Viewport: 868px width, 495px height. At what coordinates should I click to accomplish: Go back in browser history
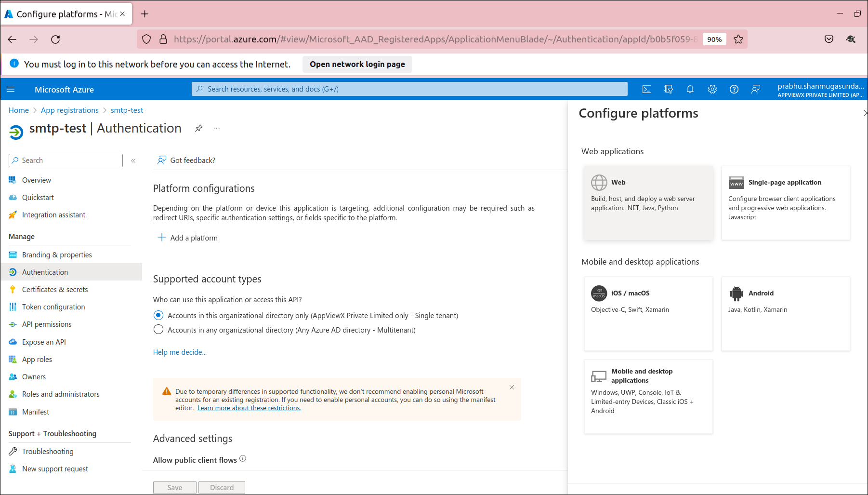point(13,40)
